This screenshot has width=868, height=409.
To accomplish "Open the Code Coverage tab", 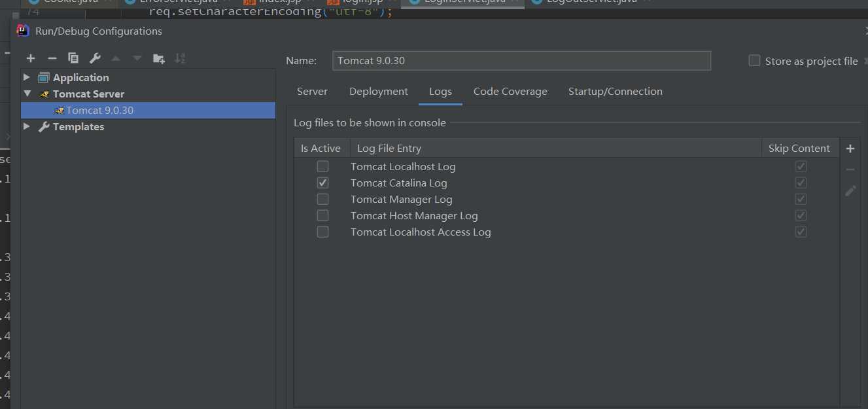I will 510,92.
